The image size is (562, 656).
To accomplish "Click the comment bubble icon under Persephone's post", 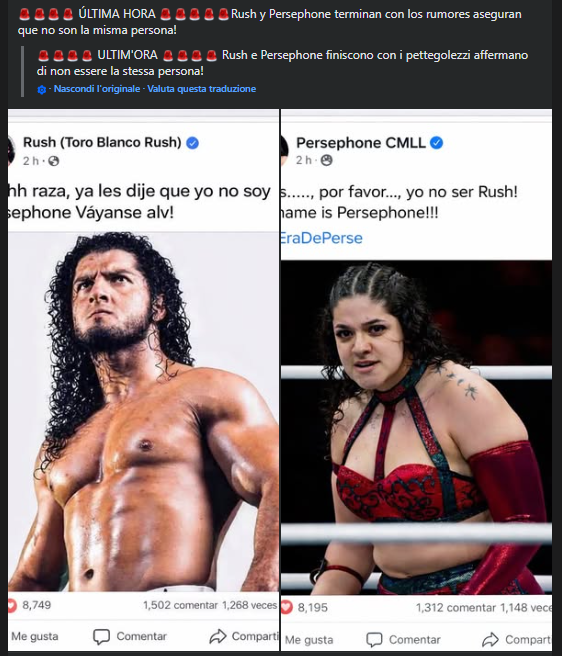I will [374, 640].
